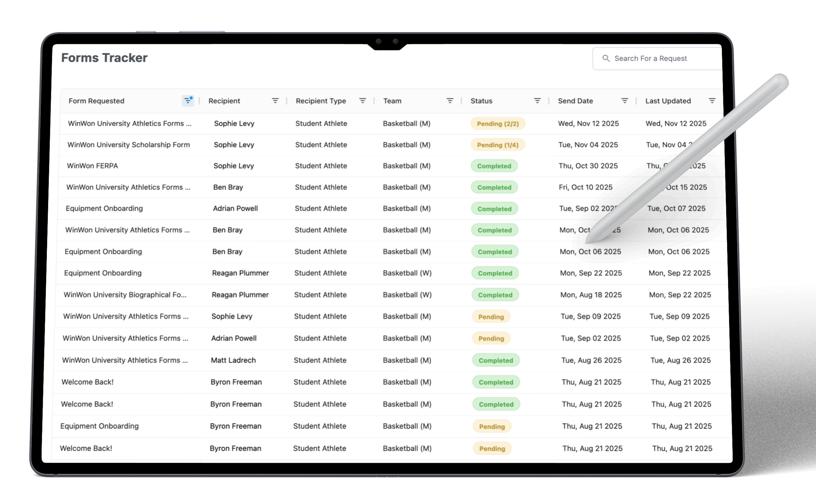The height and width of the screenshot is (504, 816).
Task: Sort by the Status column header
Action: click(481, 101)
